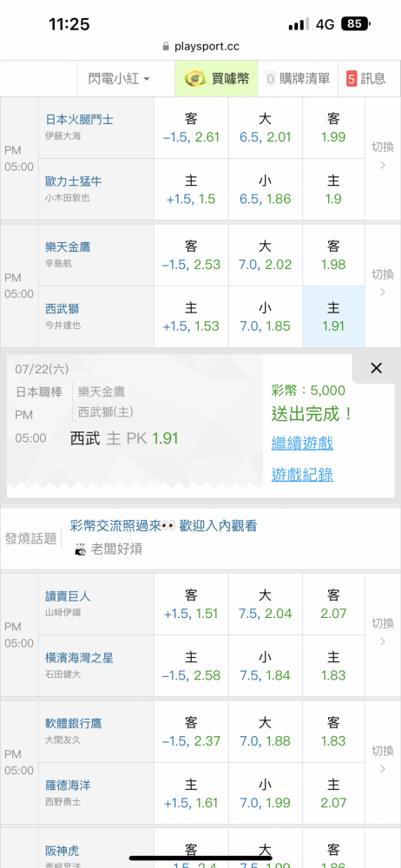Viewport: 401px width, 868px height.
Task: Close the bet confirmation panel
Action: click(x=376, y=368)
